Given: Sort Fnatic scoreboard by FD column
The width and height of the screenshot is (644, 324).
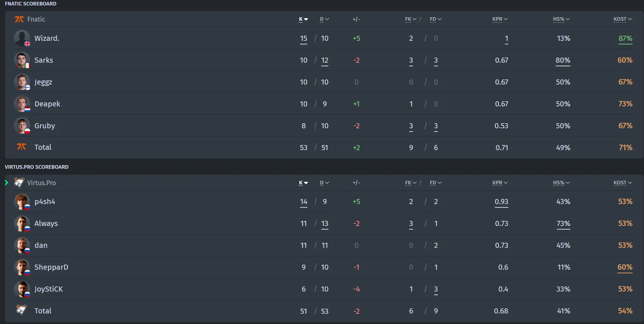Looking at the screenshot, I should [x=436, y=19].
